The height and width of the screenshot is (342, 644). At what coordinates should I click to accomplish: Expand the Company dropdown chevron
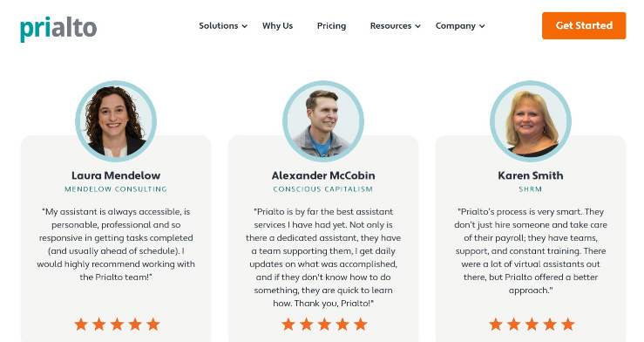(x=482, y=26)
